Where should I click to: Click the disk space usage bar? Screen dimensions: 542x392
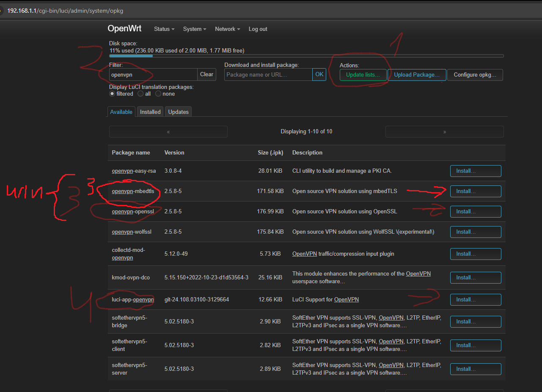(306, 55)
